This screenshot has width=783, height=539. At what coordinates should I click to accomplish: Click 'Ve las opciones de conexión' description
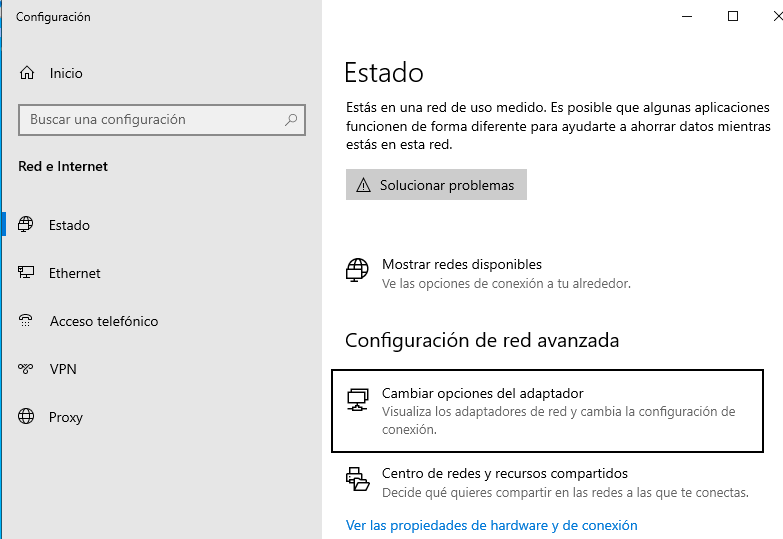(x=506, y=284)
